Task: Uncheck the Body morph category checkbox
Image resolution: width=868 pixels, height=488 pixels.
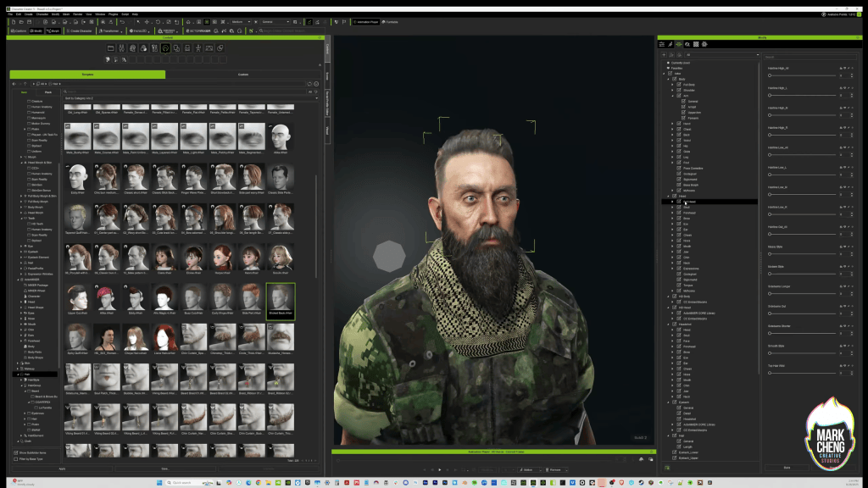Action: (x=674, y=79)
